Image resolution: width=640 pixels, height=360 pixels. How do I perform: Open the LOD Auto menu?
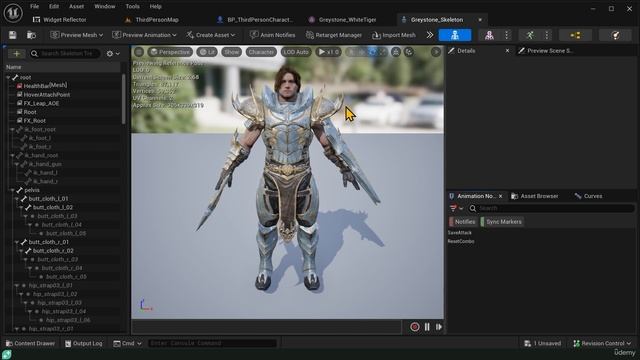[296, 52]
